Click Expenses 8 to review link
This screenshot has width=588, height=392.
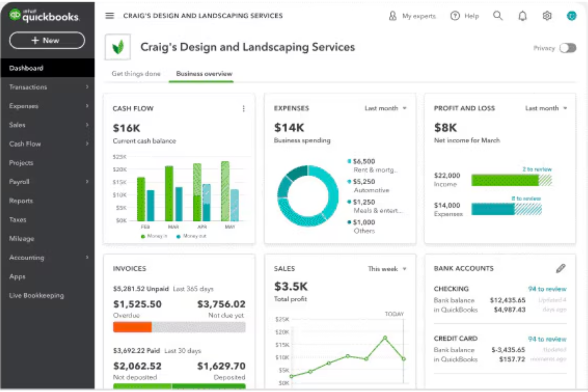[526, 198]
